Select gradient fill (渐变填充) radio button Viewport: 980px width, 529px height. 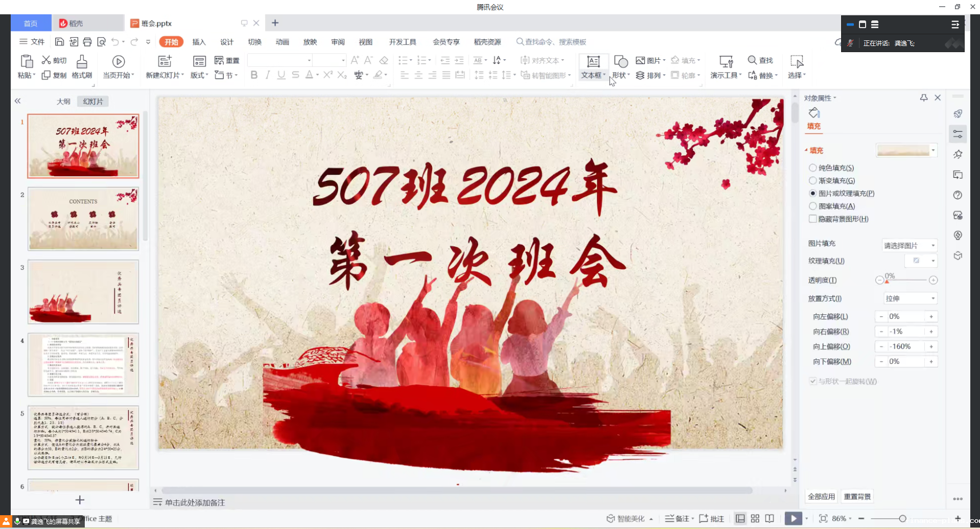tap(812, 180)
